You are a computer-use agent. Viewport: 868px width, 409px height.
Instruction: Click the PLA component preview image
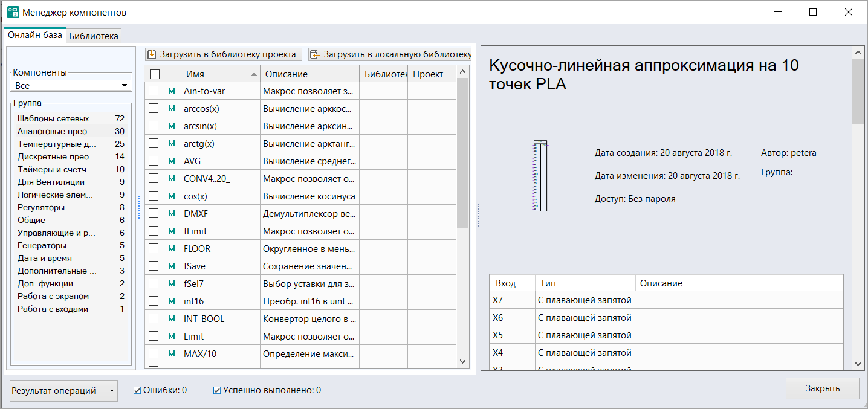540,176
